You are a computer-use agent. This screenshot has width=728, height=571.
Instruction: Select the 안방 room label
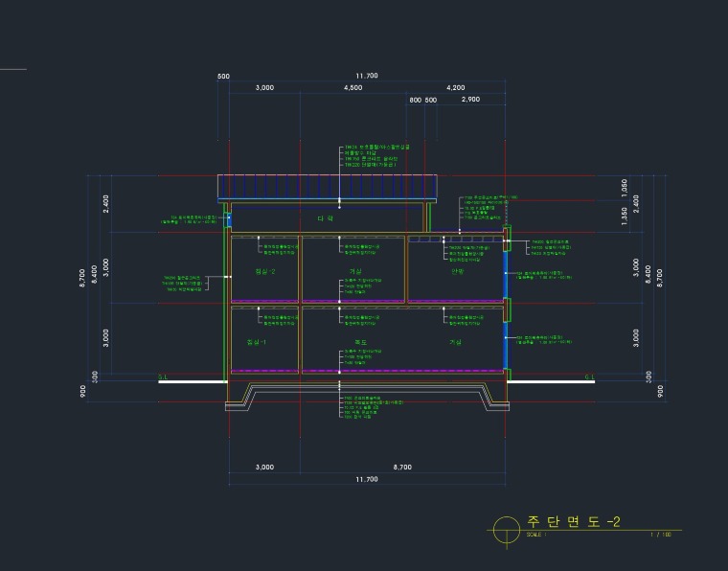[x=458, y=272]
